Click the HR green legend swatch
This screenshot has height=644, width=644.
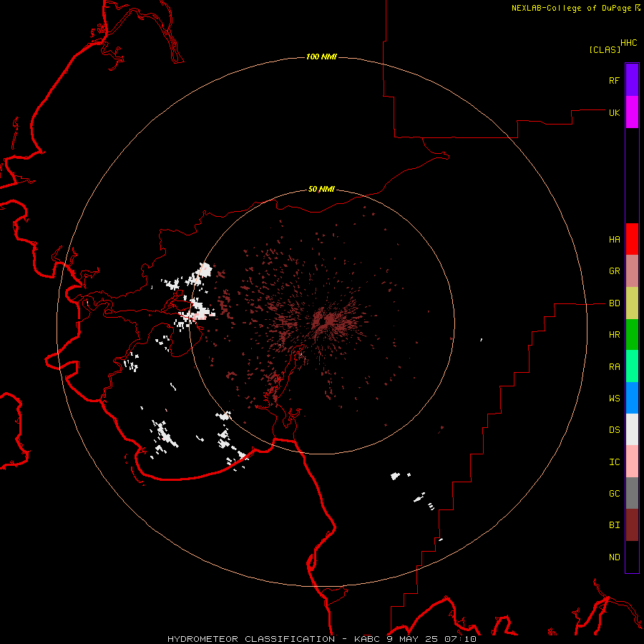632,335
